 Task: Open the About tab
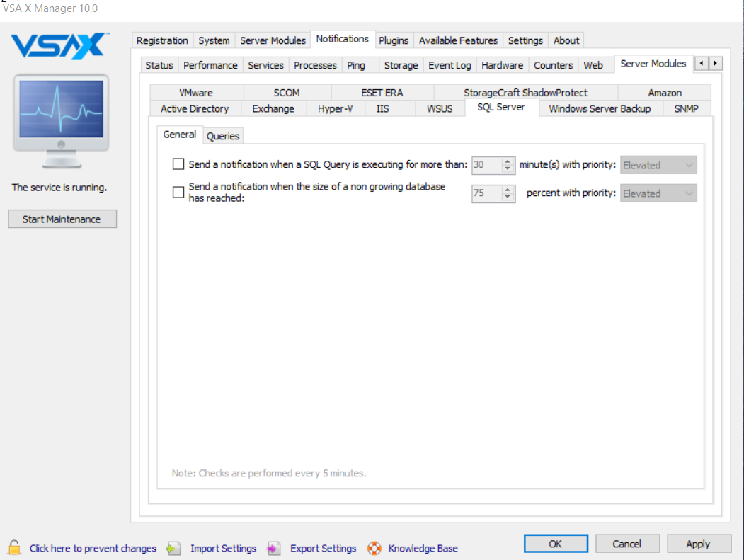pyautogui.click(x=566, y=40)
